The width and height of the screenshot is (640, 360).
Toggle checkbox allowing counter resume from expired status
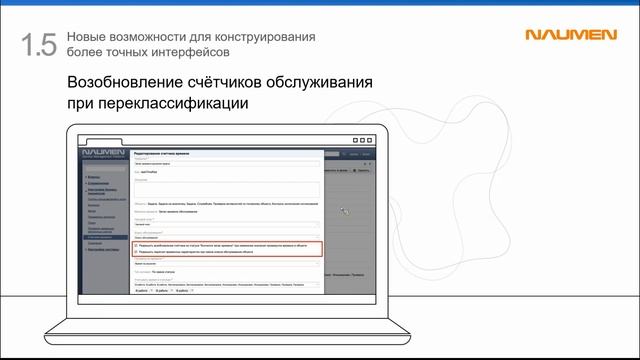click(x=136, y=246)
